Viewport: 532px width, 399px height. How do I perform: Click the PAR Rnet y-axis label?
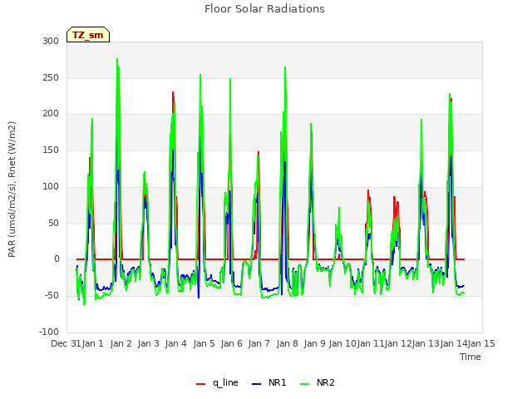pyautogui.click(x=12, y=190)
